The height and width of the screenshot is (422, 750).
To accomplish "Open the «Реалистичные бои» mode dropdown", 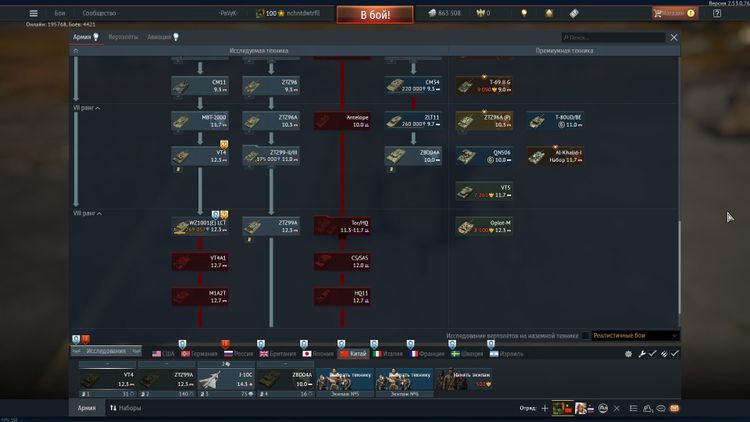I will (635, 336).
